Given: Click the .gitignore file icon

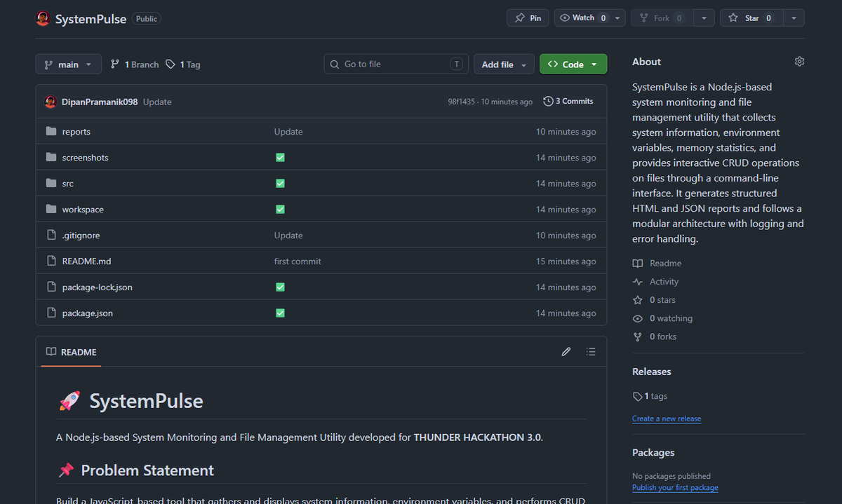Looking at the screenshot, I should (51, 236).
